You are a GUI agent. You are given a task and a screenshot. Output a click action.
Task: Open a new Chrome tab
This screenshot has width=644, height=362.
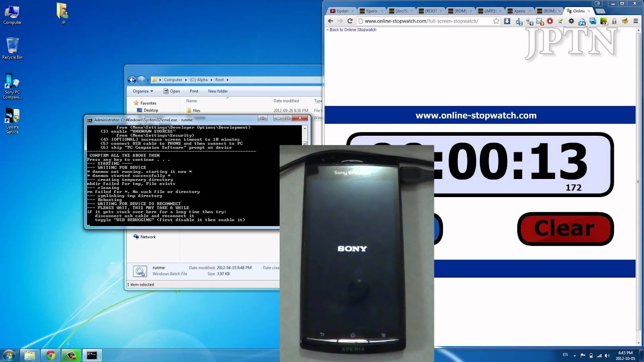pyautogui.click(x=599, y=11)
